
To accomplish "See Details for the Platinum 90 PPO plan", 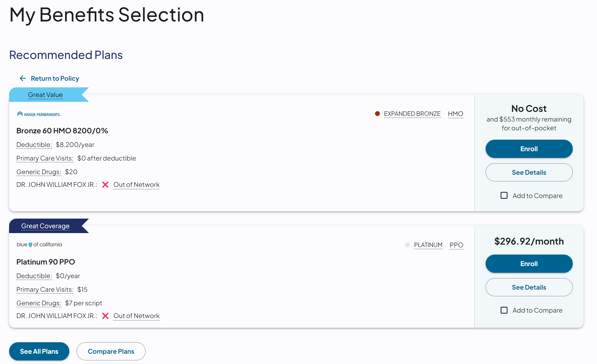I will point(529,287).
